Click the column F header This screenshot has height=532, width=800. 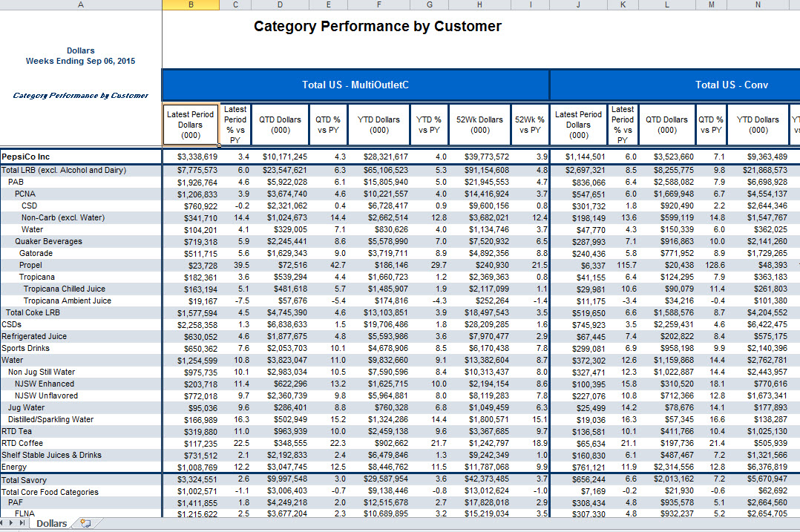[378, 4]
